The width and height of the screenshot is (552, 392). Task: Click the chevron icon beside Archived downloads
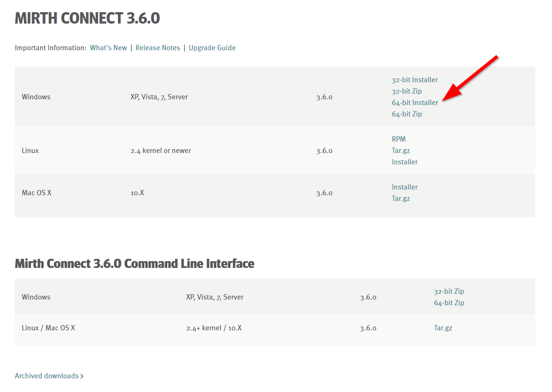[82, 376]
